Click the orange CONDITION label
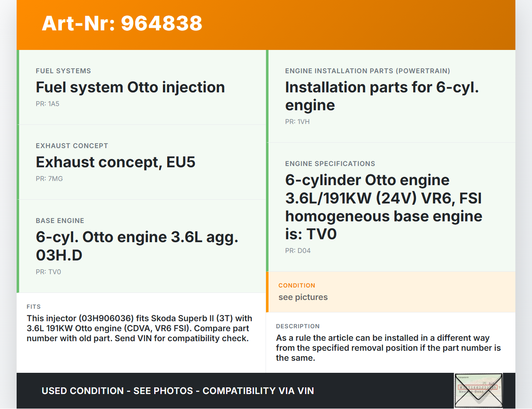532x409 pixels. tap(297, 285)
